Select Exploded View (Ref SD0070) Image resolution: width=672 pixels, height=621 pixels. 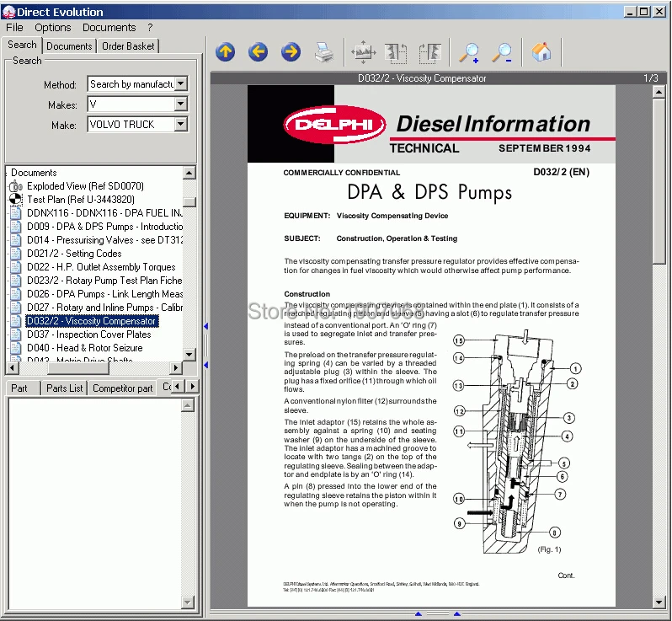(85, 186)
